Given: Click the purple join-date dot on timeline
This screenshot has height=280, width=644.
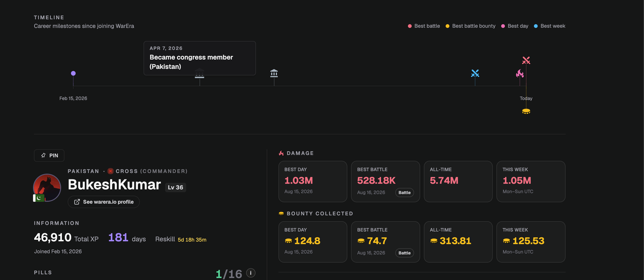Looking at the screenshot, I should [x=73, y=73].
